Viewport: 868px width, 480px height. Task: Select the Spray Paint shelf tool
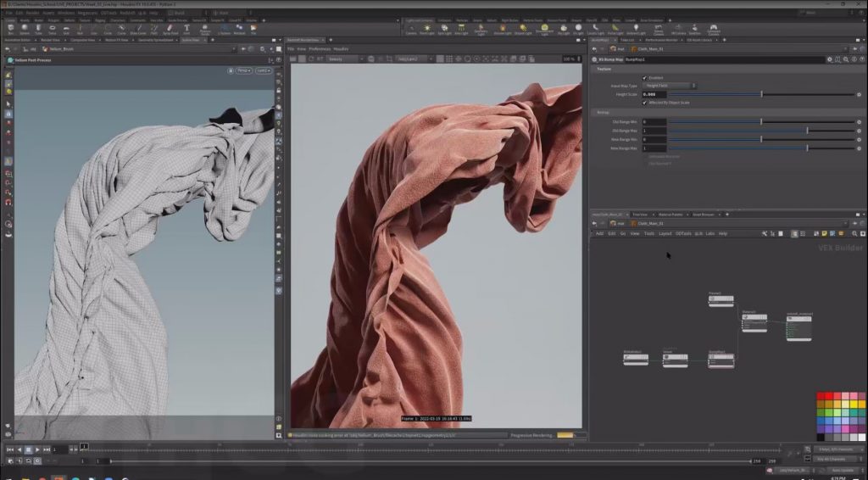pyautogui.click(x=170, y=30)
